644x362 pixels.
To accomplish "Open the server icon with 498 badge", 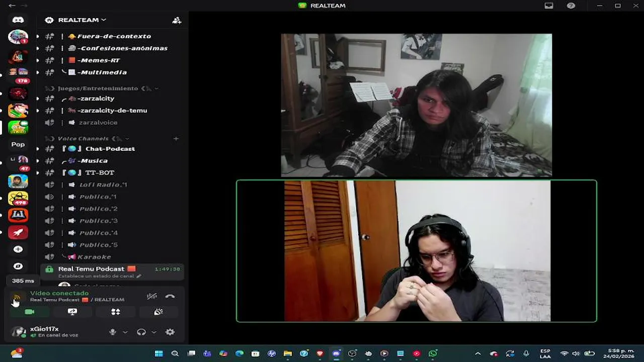I will 18,198.
